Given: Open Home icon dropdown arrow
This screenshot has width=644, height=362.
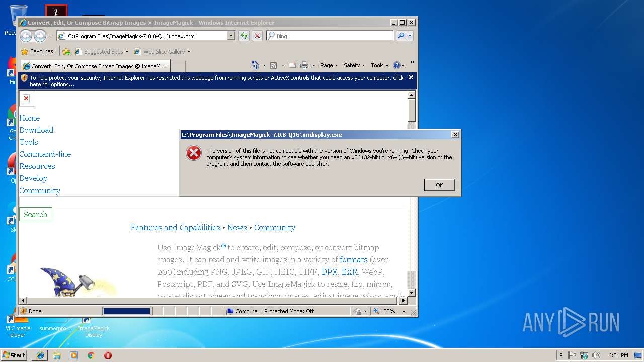Looking at the screenshot, I should [264, 66].
